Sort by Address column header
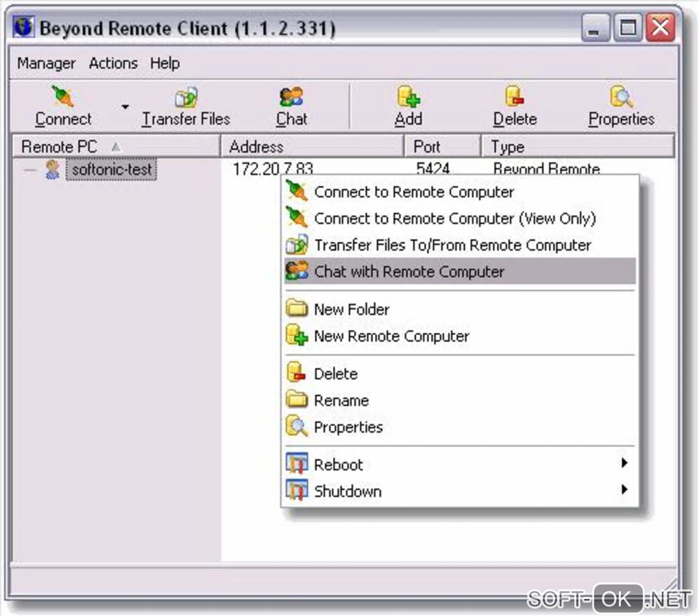The width and height of the screenshot is (699, 616). pos(312,146)
